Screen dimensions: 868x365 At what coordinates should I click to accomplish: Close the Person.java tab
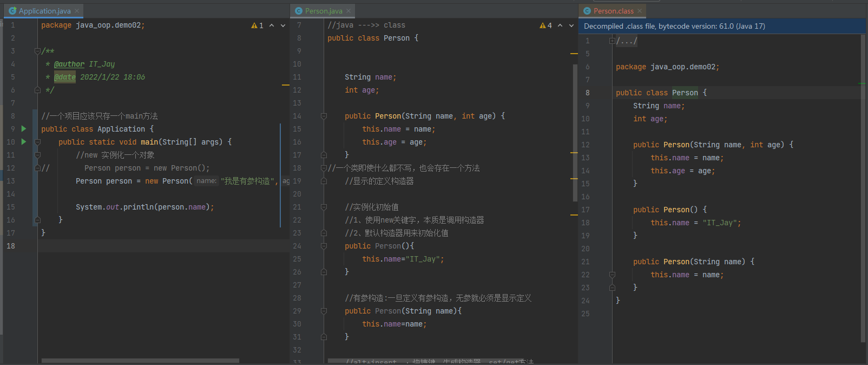pos(348,11)
